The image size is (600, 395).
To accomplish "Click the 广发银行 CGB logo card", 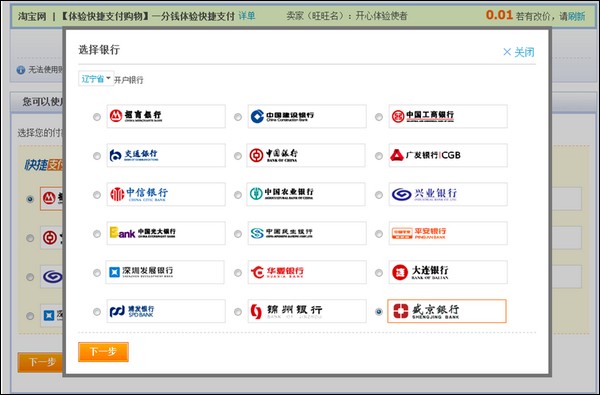I will point(448,155).
